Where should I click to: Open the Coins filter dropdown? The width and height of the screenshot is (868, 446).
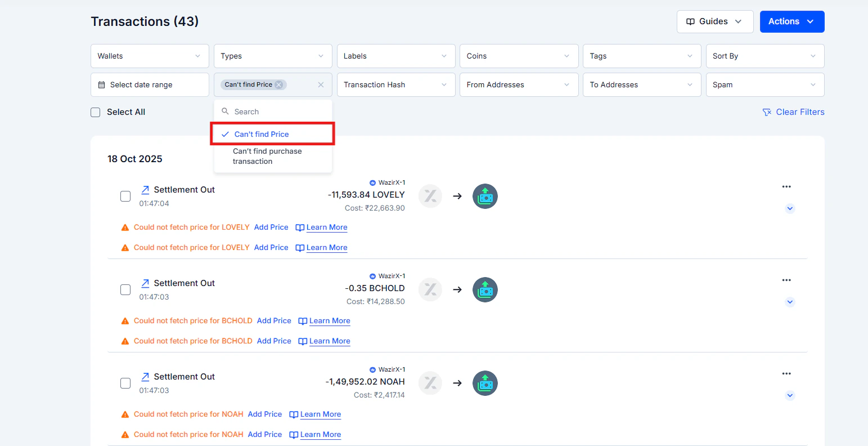coord(519,56)
